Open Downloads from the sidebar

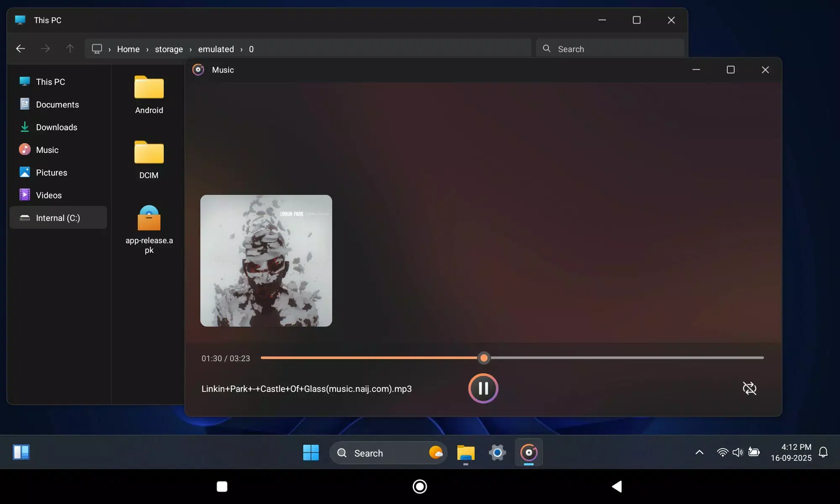(x=57, y=127)
